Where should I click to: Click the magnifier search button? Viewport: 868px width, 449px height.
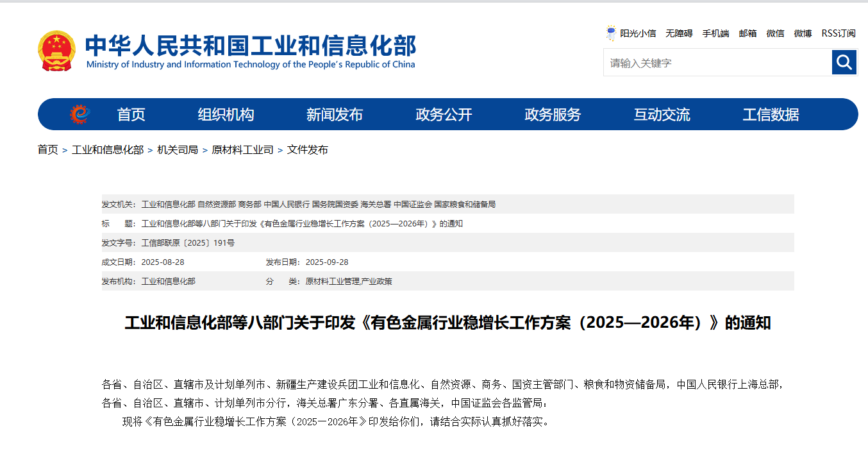844,62
